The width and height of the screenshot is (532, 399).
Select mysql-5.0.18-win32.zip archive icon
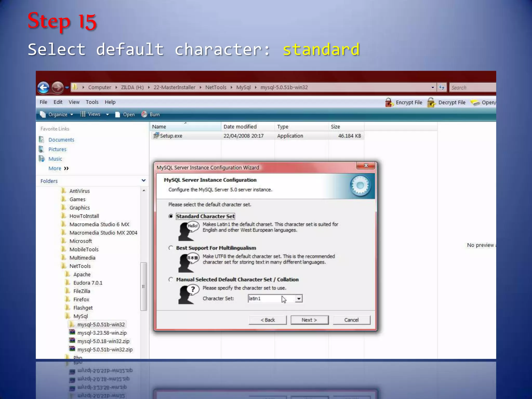click(72, 341)
